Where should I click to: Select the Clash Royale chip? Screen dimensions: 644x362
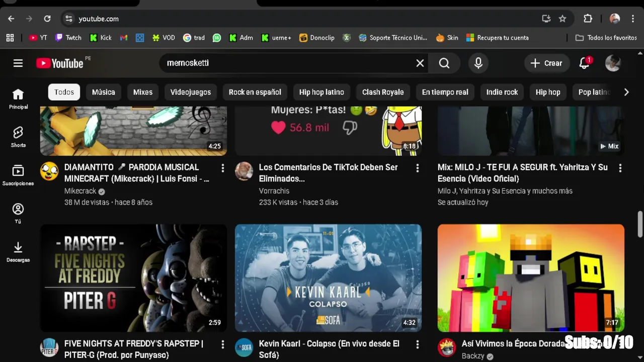tap(383, 92)
